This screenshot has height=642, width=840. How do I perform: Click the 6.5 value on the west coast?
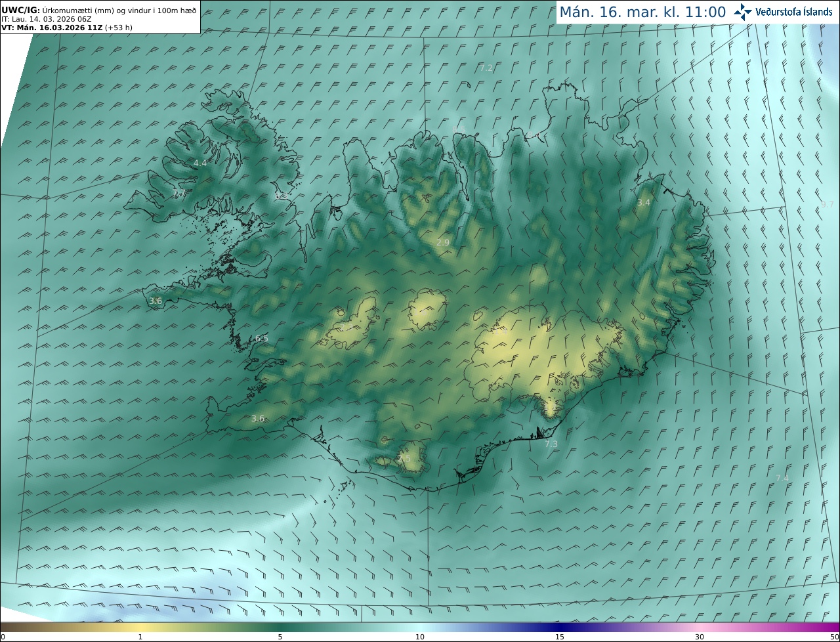(261, 338)
